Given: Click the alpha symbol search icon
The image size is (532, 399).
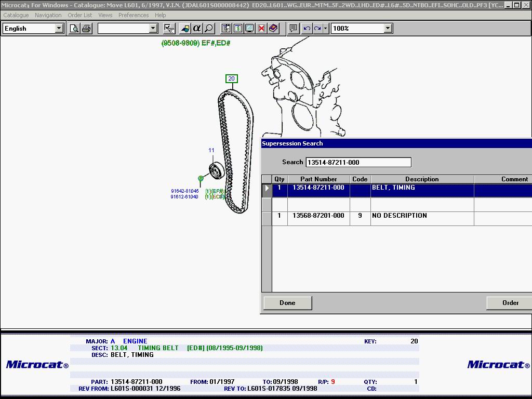Looking at the screenshot, I should pyautogui.click(x=197, y=28).
